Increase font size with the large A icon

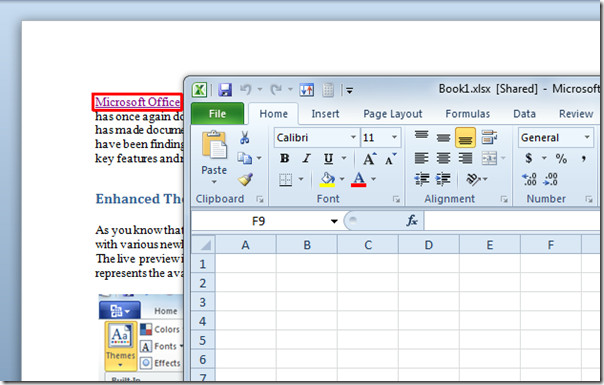pos(369,158)
